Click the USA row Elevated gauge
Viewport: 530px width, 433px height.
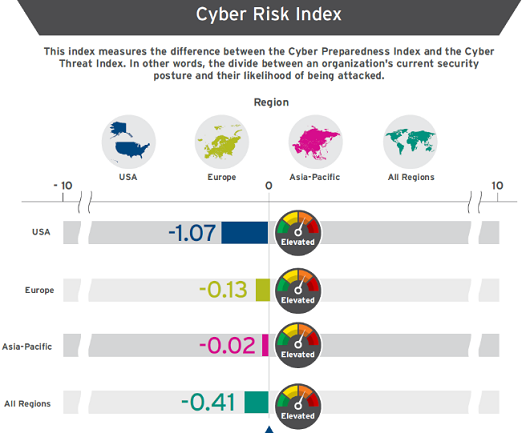[298, 233]
